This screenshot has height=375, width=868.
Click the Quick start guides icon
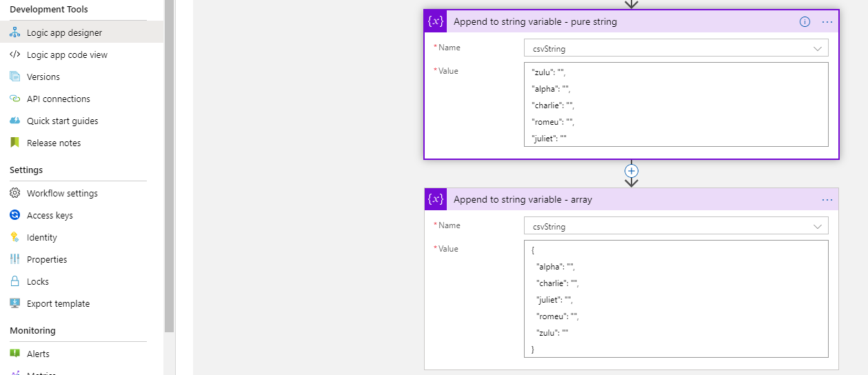pos(14,121)
